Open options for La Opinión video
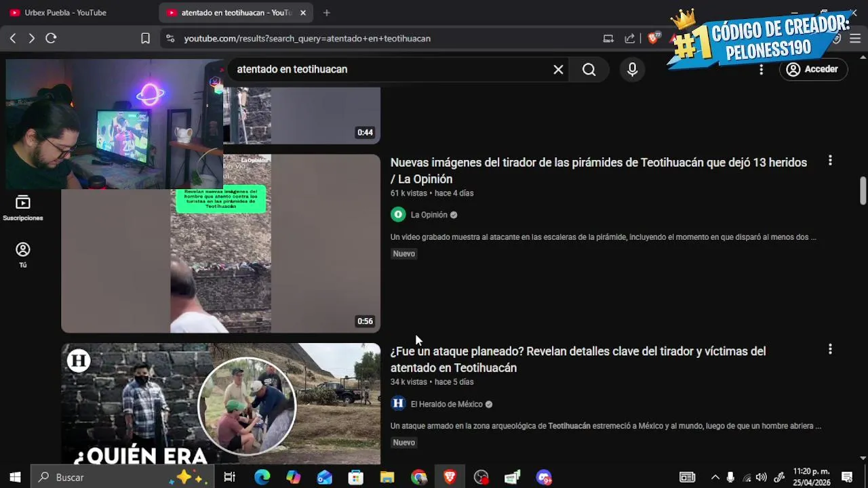The image size is (868, 488). click(830, 161)
